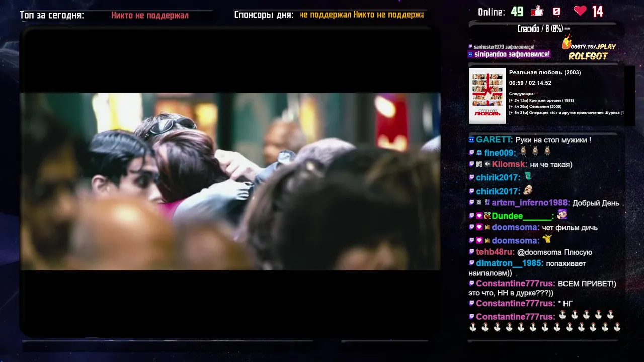The width and height of the screenshot is (644, 362).
Task: Click message 'Добрый День'
Action: pos(596,203)
